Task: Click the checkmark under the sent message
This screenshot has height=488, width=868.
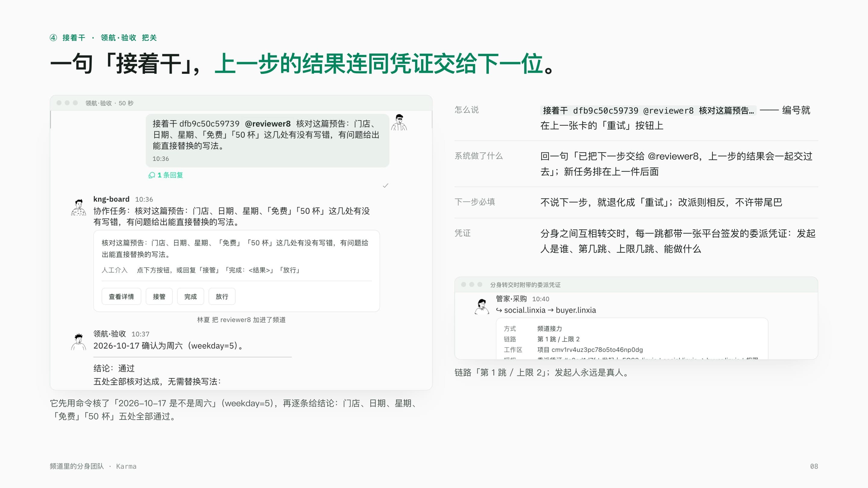Action: (x=385, y=186)
